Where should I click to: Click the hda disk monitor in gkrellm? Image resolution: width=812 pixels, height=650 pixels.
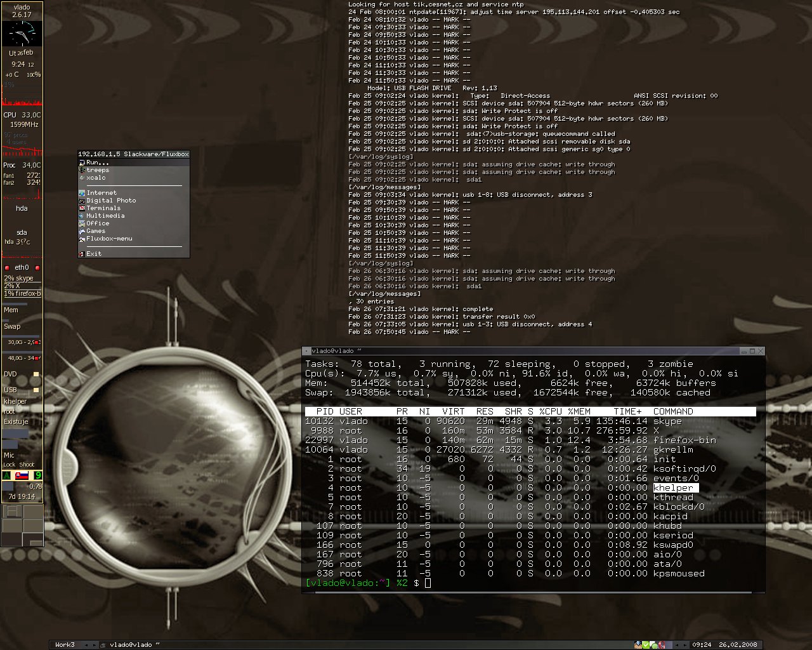point(22,208)
